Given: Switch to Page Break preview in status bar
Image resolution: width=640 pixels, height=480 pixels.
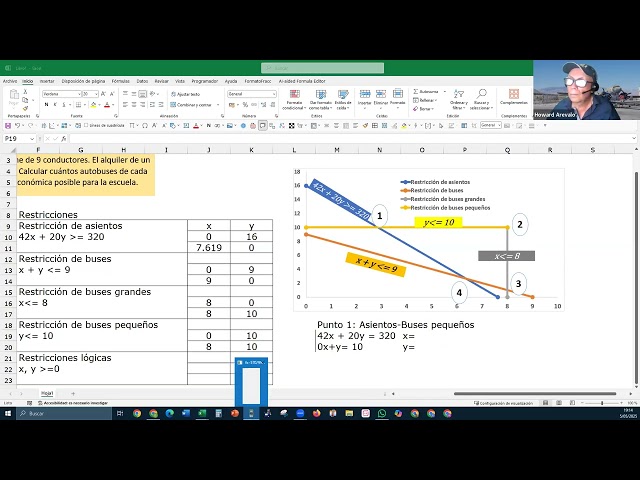Looking at the screenshot, I should (572, 403).
